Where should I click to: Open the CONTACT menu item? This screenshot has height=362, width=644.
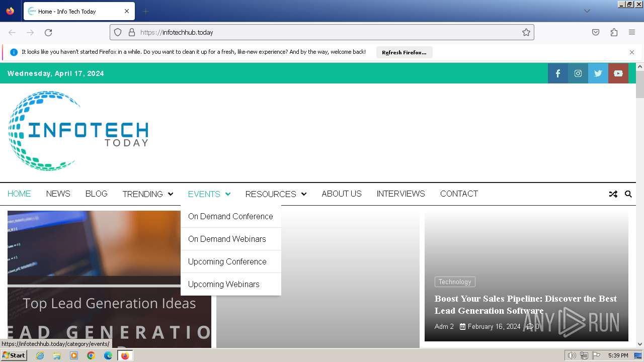click(459, 194)
